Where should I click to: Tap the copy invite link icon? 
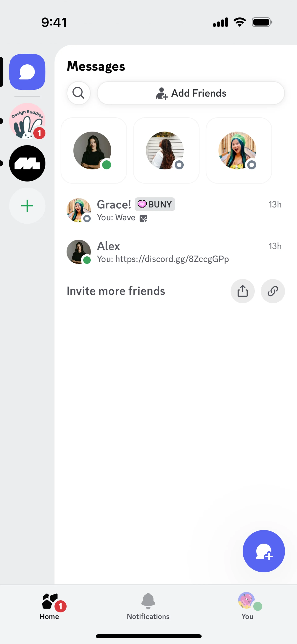pos(273,291)
